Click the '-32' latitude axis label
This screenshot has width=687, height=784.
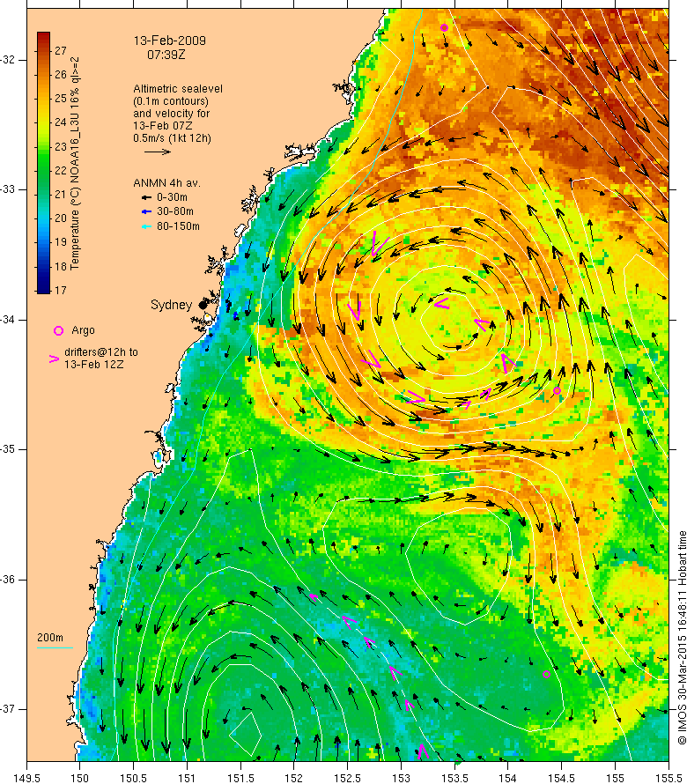point(8,60)
